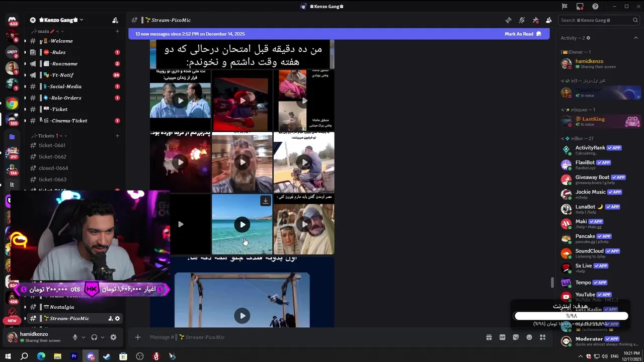Click download icon on the beach video
The height and width of the screenshot is (362, 644).
[266, 201]
